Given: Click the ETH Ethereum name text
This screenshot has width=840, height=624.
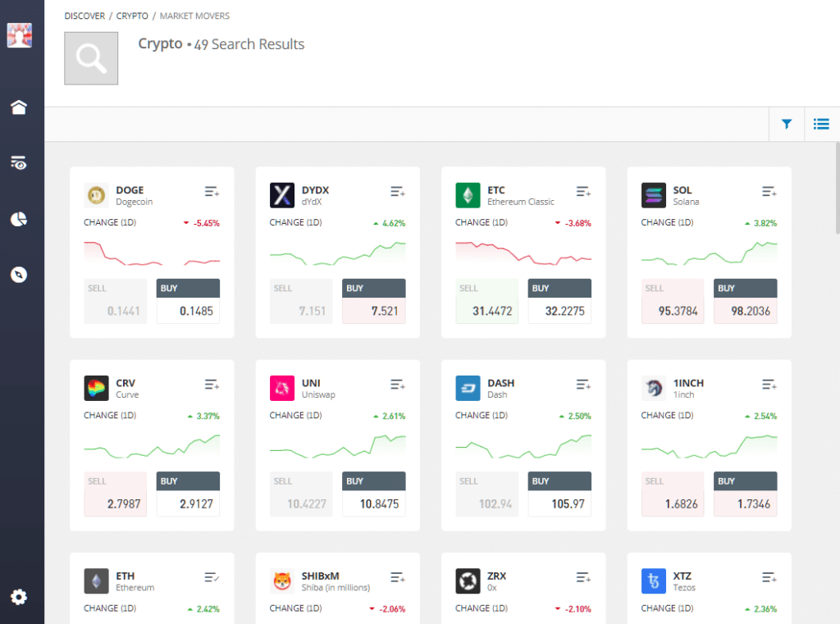Looking at the screenshot, I should click(135, 588).
